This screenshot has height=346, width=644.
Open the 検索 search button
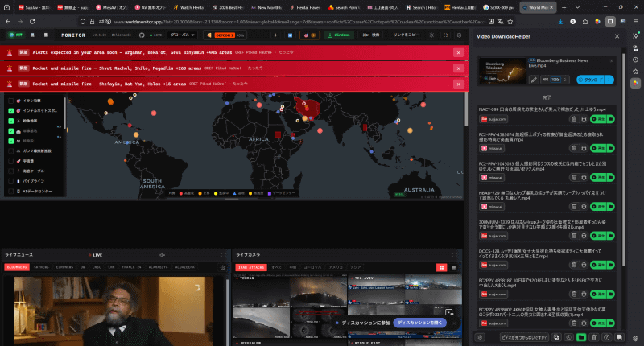pos(371,35)
